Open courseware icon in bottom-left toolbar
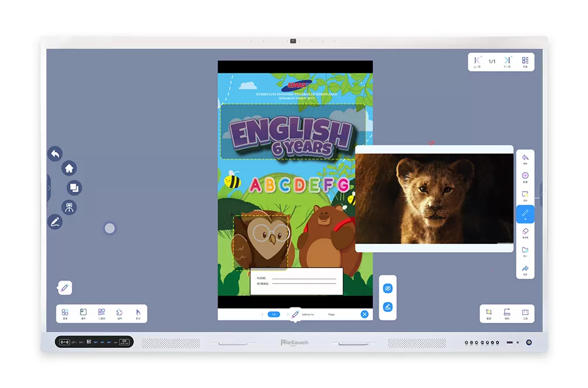This screenshot has height=388, width=588. [x=83, y=314]
